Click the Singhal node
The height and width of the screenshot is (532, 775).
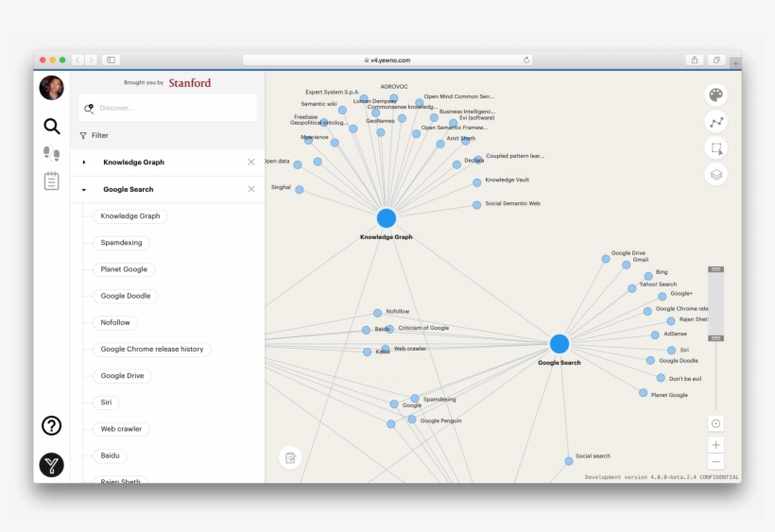click(300, 190)
